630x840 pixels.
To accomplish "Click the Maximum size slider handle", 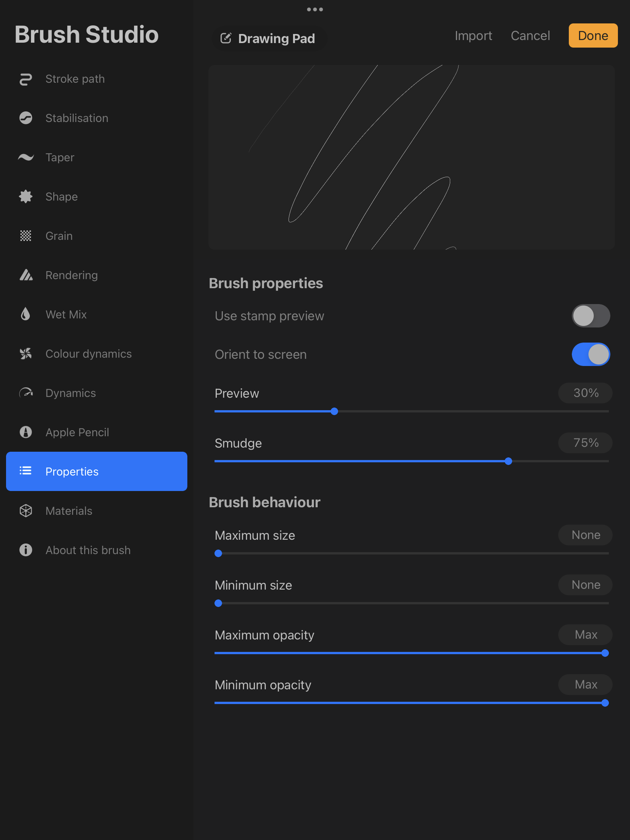I will (x=218, y=553).
